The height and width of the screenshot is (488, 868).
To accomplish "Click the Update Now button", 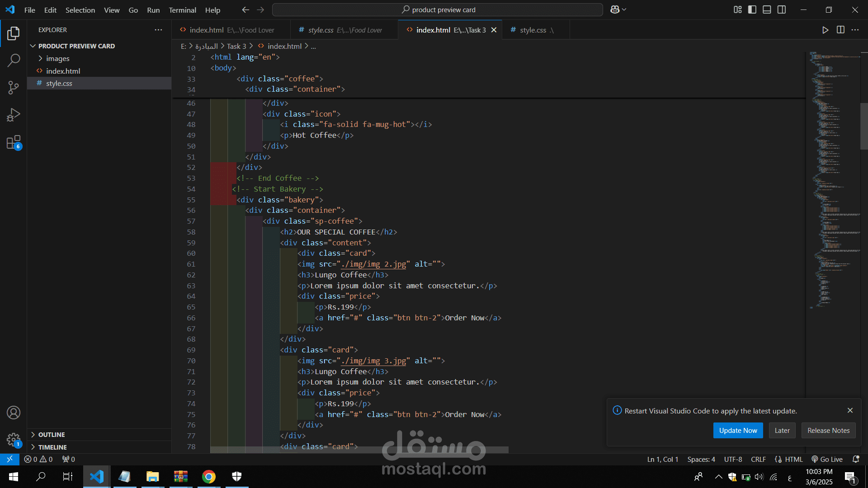I will 738,431.
